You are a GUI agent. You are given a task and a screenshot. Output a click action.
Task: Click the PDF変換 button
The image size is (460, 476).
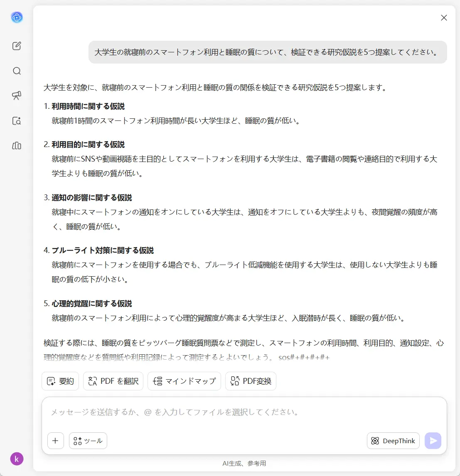[x=251, y=381]
